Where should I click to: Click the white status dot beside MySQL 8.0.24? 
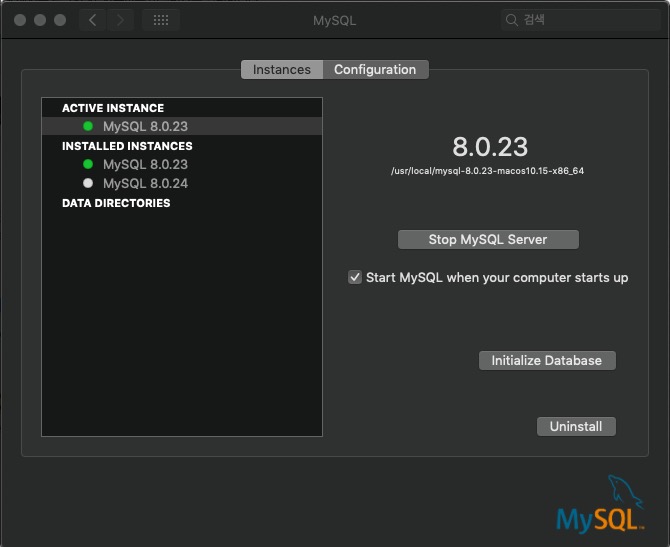pos(88,183)
